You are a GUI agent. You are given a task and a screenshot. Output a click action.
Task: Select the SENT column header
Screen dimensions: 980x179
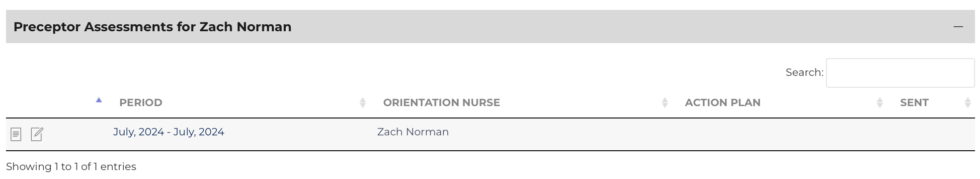[914, 103]
